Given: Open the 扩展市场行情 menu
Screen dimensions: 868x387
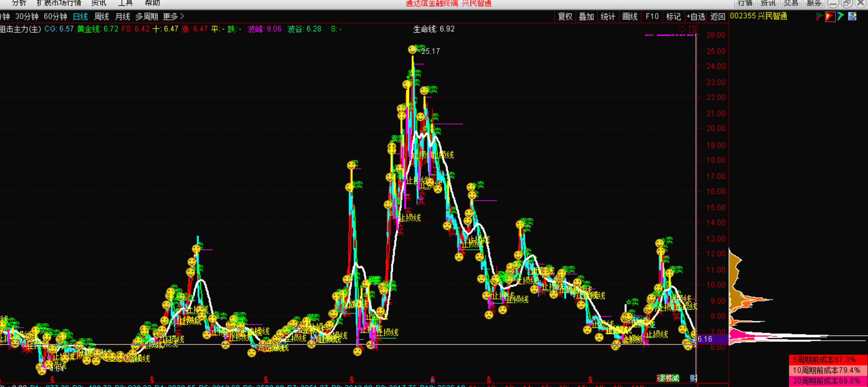Looking at the screenshot, I should pyautogui.click(x=59, y=3).
